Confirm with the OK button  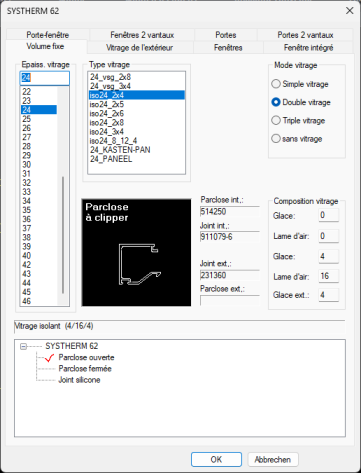click(216, 460)
